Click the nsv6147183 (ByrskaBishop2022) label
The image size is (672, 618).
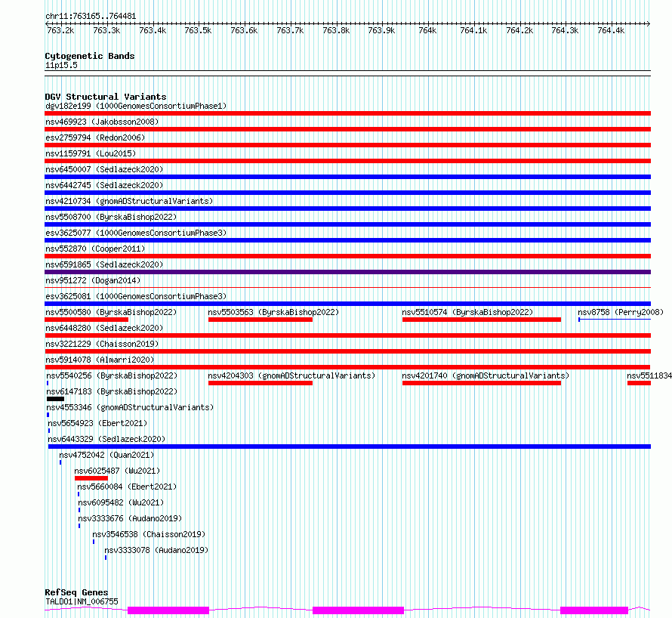click(112, 391)
